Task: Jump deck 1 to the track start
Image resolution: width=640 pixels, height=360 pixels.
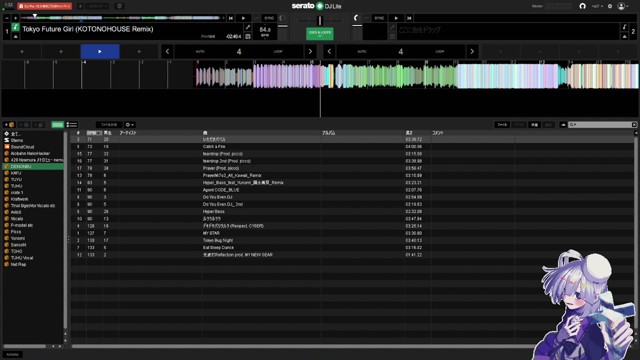Action: [x=231, y=18]
